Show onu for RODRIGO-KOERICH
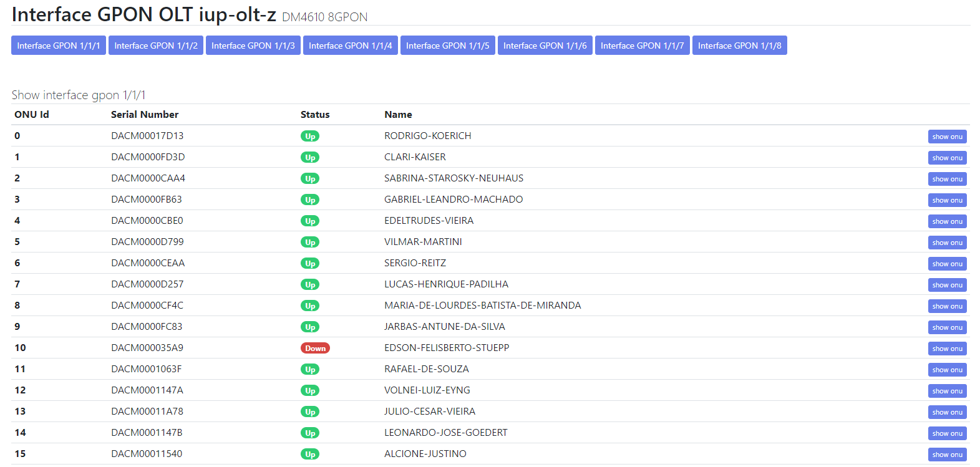The width and height of the screenshot is (980, 467). (948, 137)
